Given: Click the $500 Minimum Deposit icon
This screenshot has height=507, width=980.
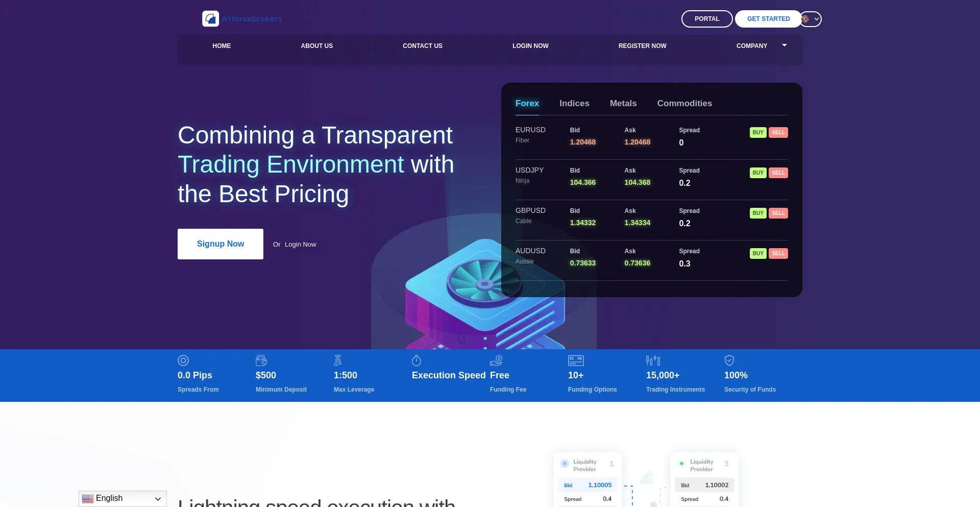Looking at the screenshot, I should [x=261, y=360].
